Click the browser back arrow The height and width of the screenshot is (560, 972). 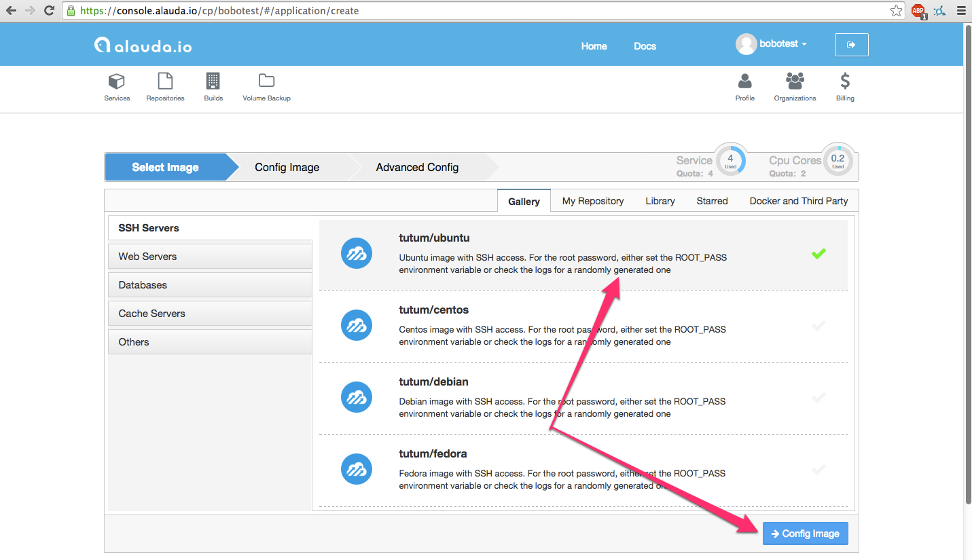[11, 11]
